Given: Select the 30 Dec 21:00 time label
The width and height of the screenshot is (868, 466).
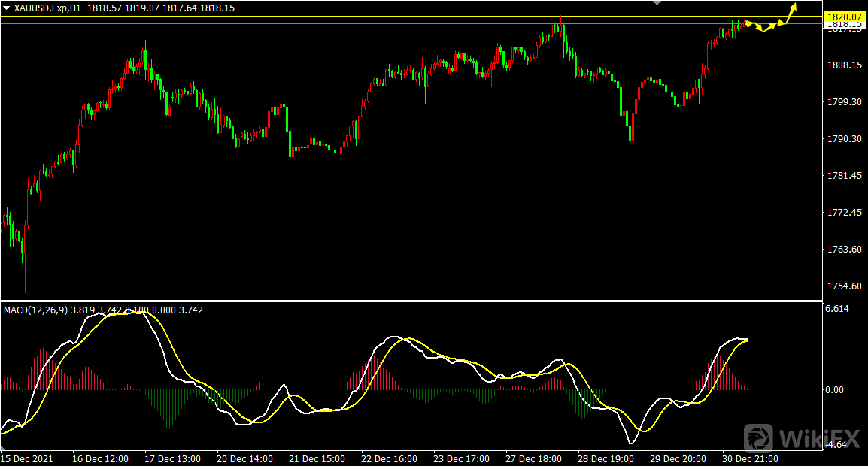Looking at the screenshot, I should click(x=752, y=458).
